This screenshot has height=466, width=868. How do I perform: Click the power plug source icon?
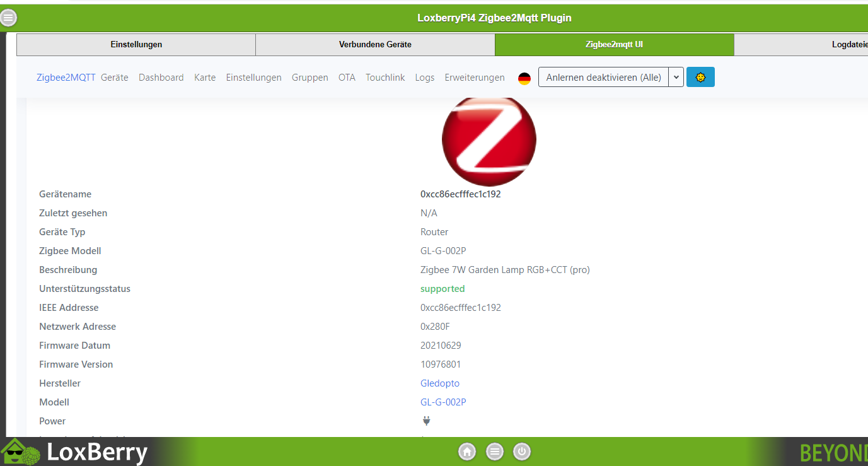(427, 421)
